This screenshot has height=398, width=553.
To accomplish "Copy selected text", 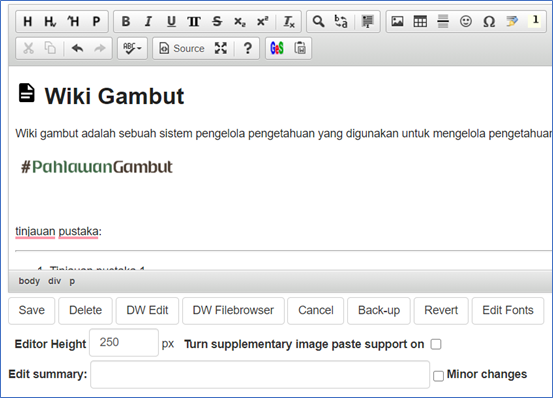I will point(50,48).
